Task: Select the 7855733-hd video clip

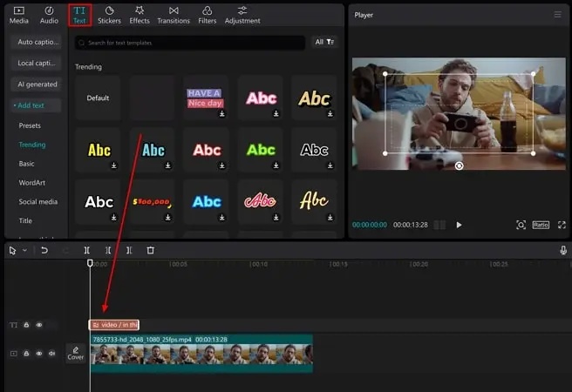Action: click(201, 354)
